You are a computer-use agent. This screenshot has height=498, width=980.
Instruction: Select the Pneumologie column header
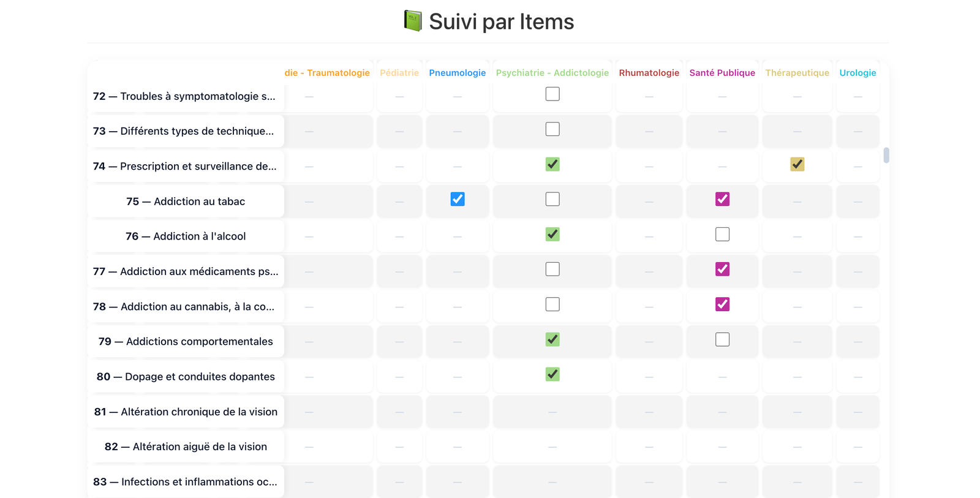pyautogui.click(x=458, y=73)
